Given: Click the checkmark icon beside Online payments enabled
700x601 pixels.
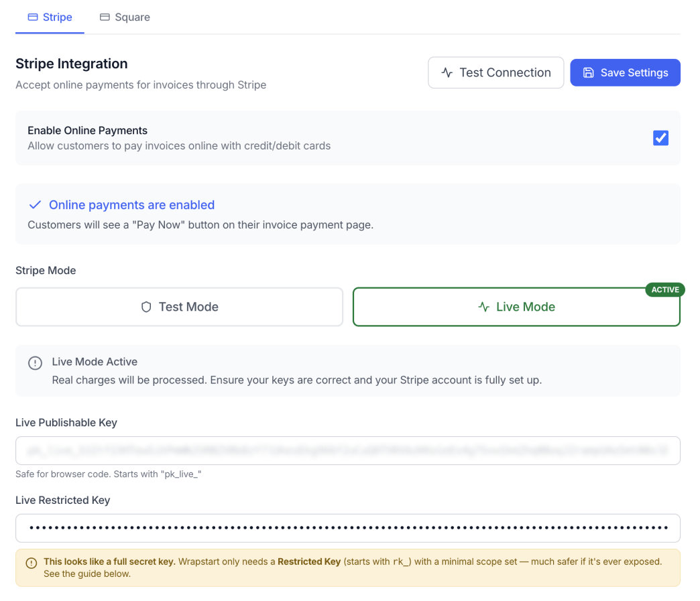Looking at the screenshot, I should [35, 205].
